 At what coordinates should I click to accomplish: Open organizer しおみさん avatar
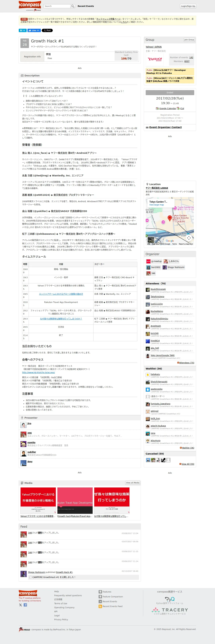pyautogui.click(x=166, y=261)
